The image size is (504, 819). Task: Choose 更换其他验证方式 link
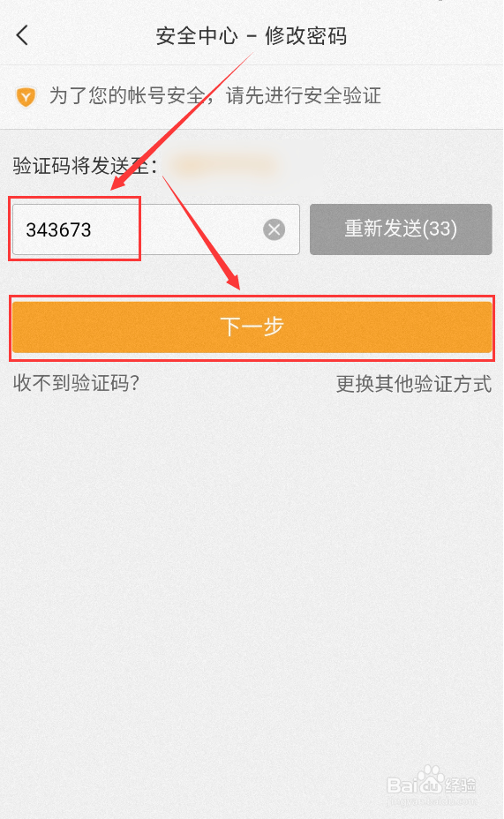pos(414,384)
